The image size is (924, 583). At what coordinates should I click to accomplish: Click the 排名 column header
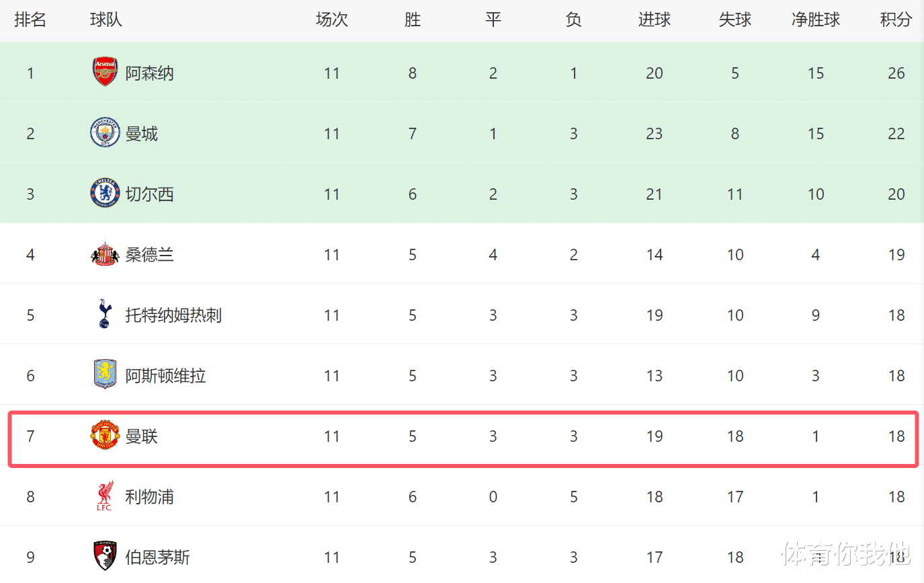pyautogui.click(x=30, y=20)
